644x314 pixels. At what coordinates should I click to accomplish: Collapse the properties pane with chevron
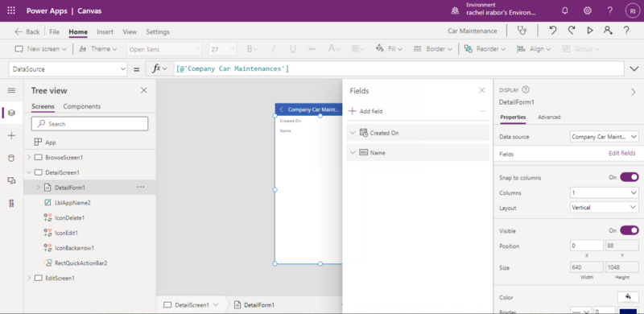(x=634, y=93)
